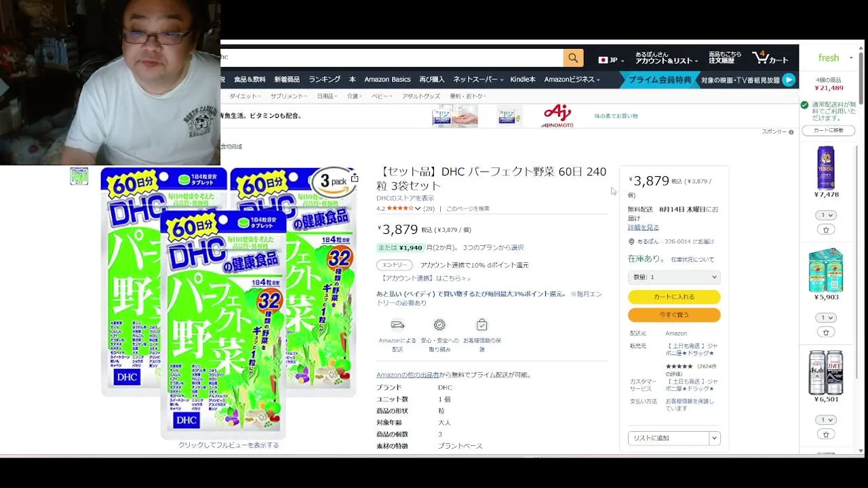
Task: Click the sponsor info icon
Action: [791, 132]
